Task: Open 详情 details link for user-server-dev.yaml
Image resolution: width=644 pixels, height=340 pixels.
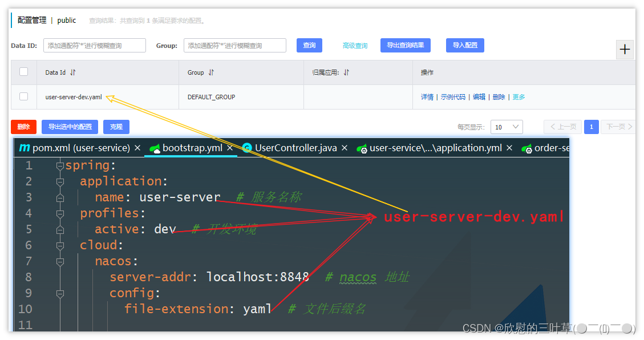Action: coord(427,97)
